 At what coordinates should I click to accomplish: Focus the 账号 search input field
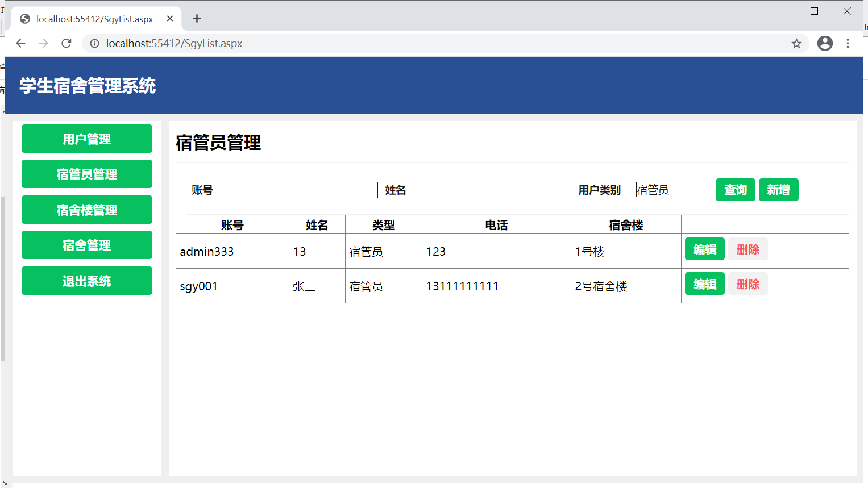313,190
